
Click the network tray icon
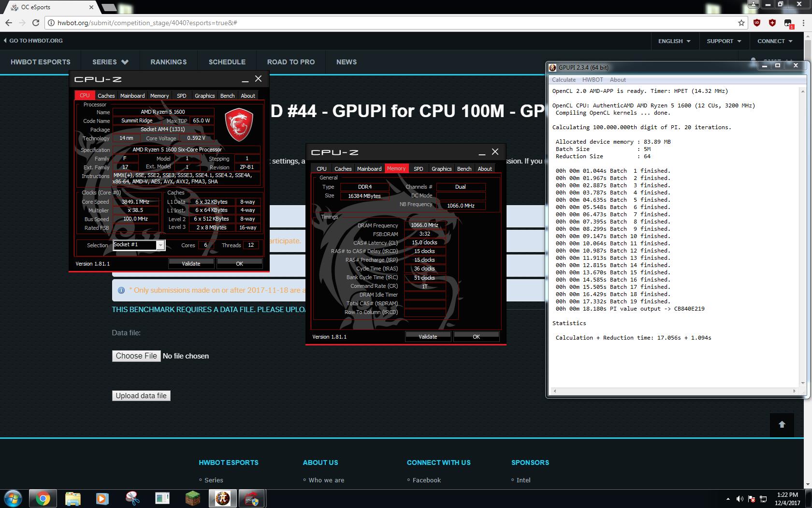pyautogui.click(x=764, y=499)
